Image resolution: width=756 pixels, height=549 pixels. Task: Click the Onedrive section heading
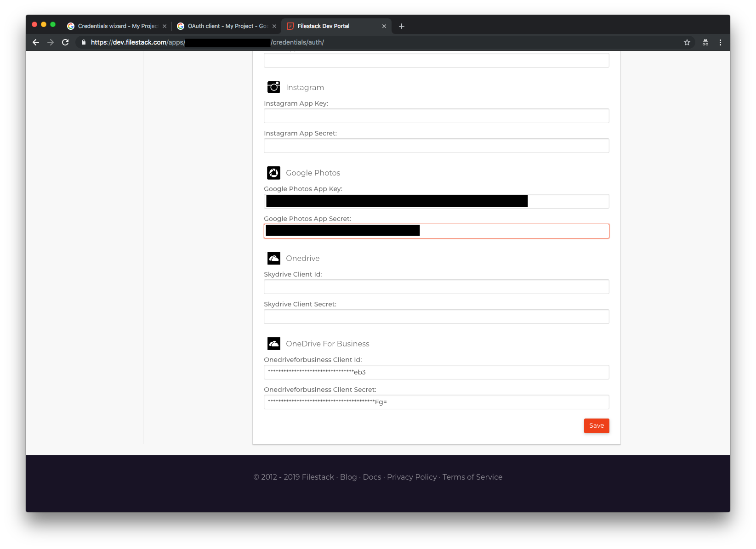click(302, 258)
